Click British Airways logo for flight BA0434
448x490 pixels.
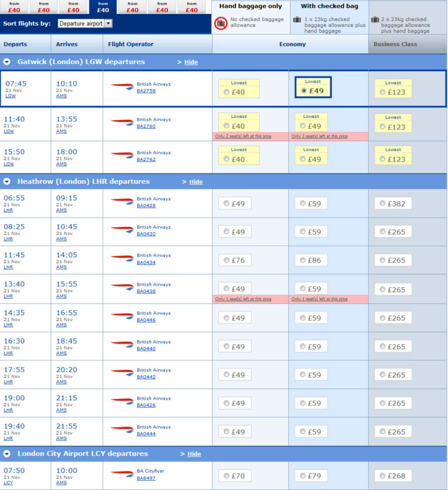pos(122,257)
